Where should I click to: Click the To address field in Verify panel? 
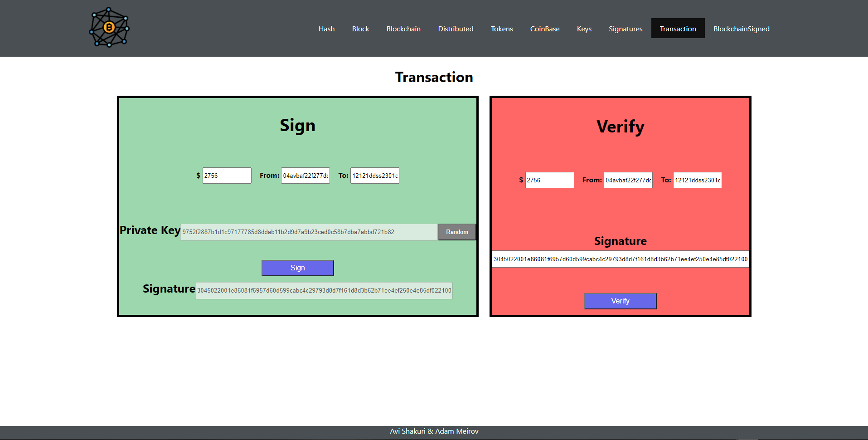[697, 180]
